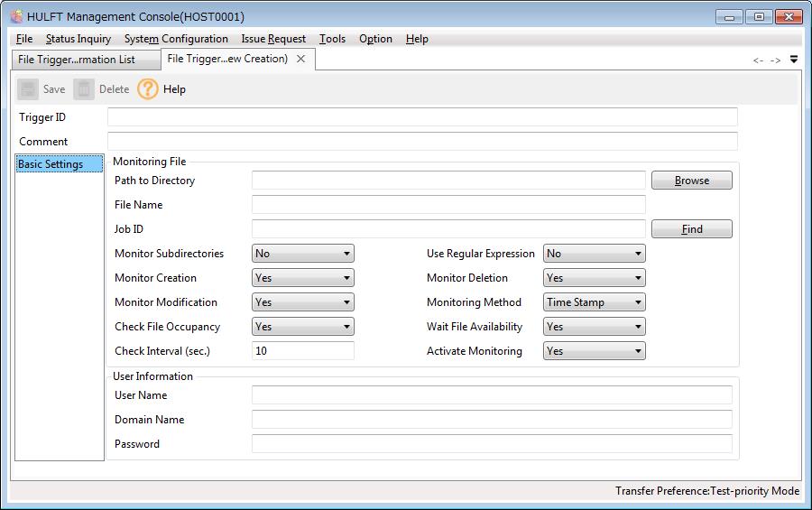Switch to File Trigger Information List tab

[x=86, y=60]
